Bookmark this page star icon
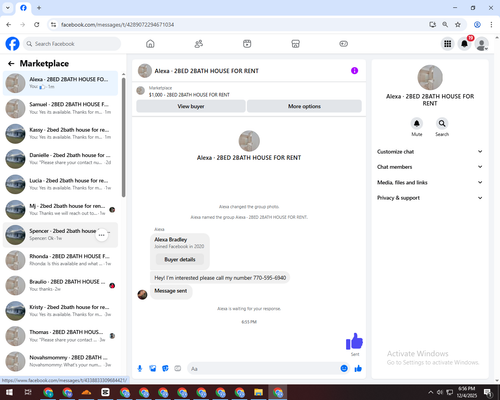Screen dimensions: 500x400 (x=458, y=25)
